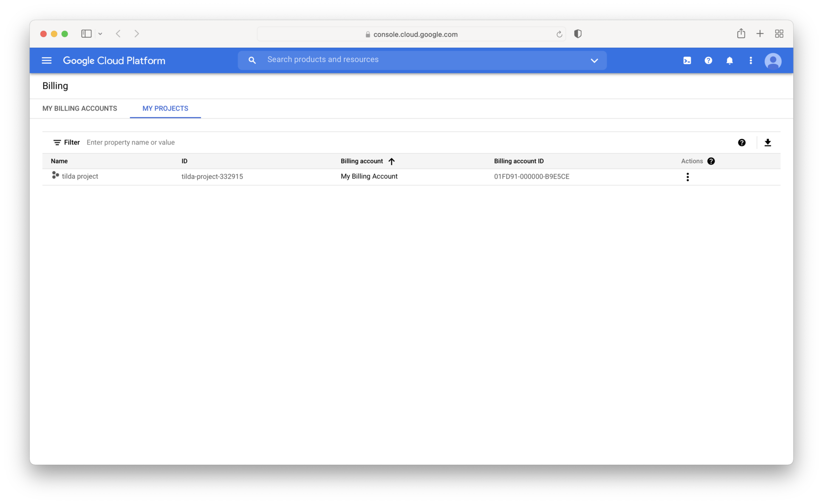Click the search magnifier icon
823x504 pixels.
252,60
